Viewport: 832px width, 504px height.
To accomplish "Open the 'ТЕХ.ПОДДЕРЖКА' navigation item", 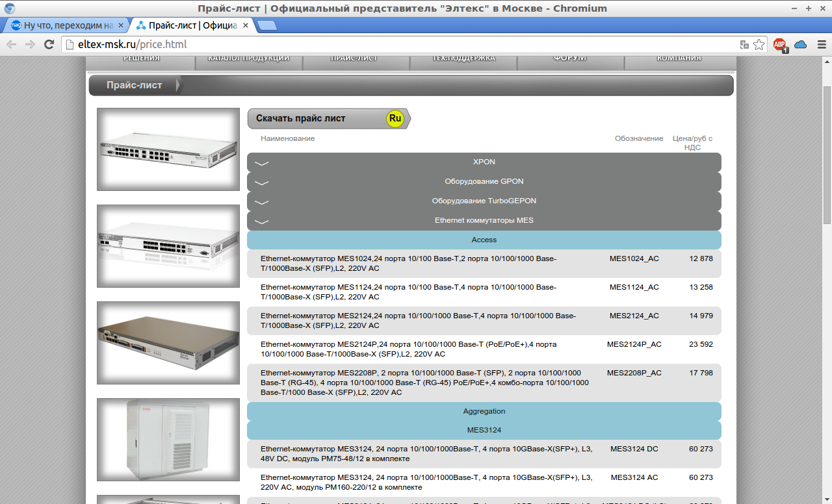I will (463, 61).
